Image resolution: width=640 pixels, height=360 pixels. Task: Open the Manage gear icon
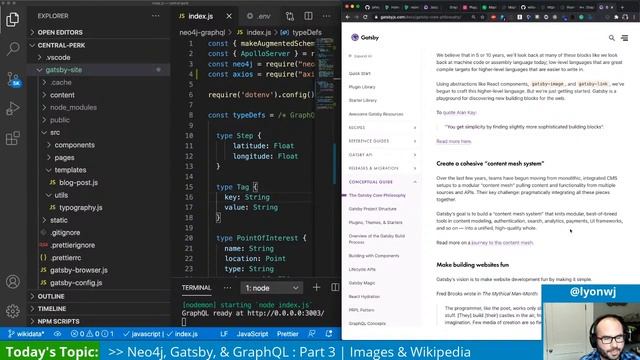click(13, 311)
